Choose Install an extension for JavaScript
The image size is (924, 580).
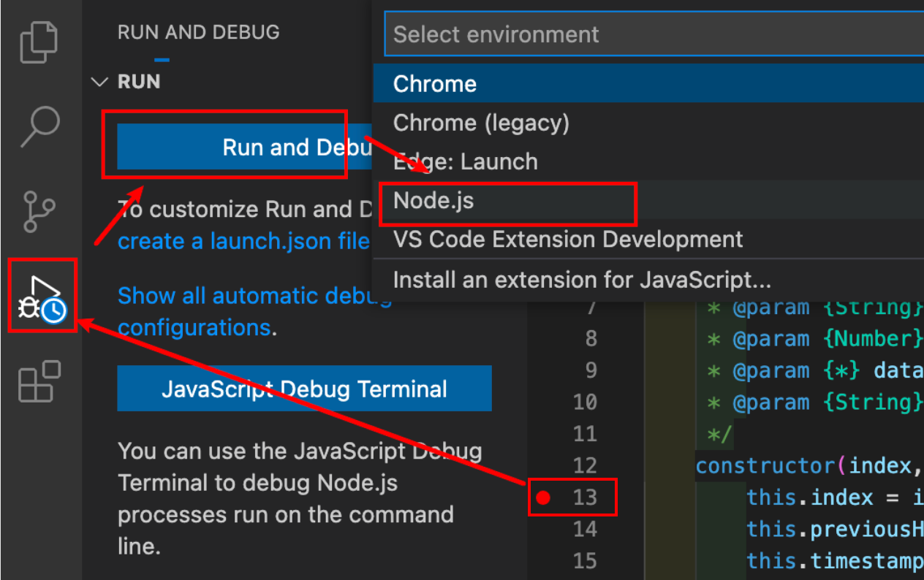pos(648,280)
